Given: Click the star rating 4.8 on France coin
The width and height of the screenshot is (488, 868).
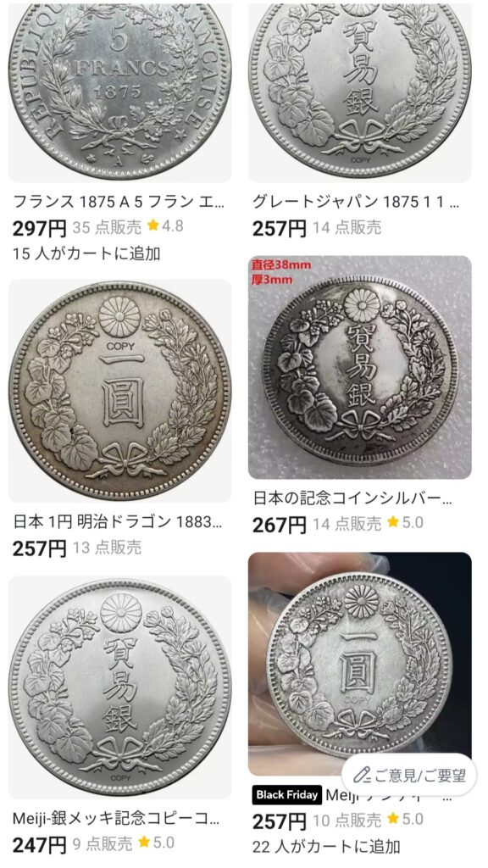Looking at the screenshot, I should (165, 225).
